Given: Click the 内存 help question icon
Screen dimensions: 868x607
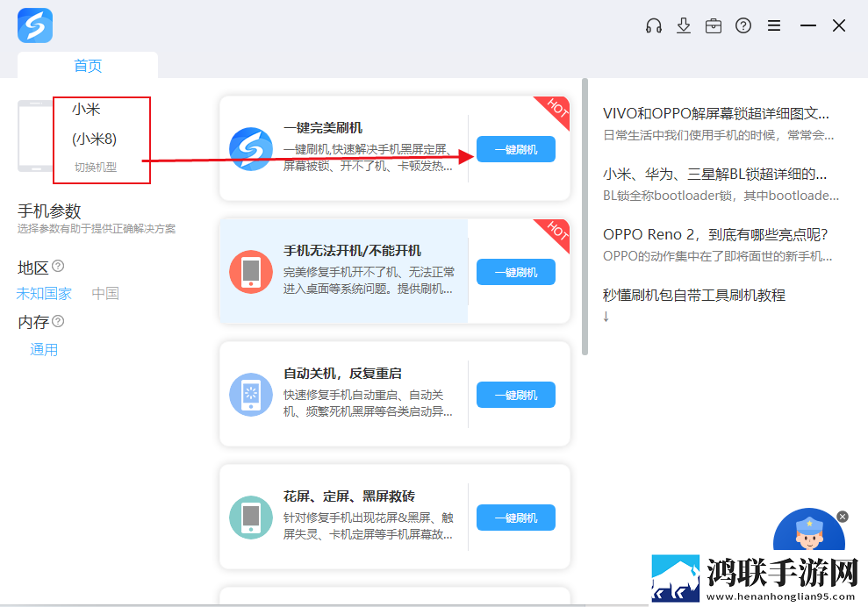Looking at the screenshot, I should 58,321.
